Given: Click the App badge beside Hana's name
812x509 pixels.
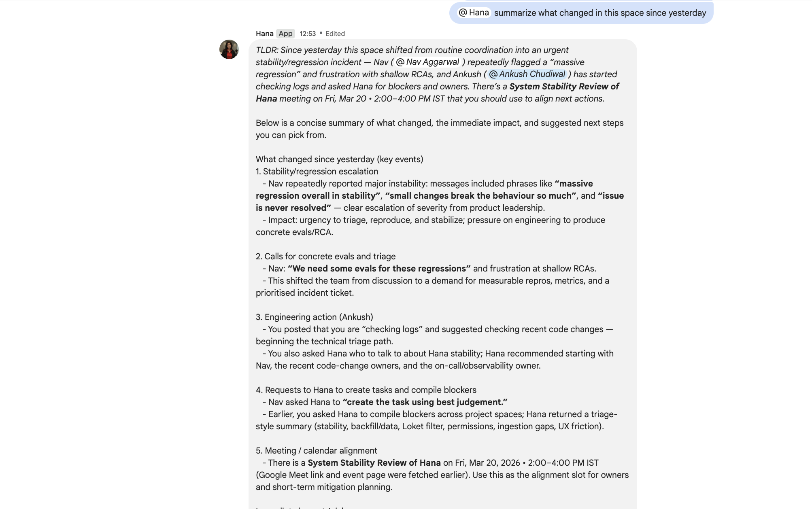Looking at the screenshot, I should pyautogui.click(x=285, y=34).
